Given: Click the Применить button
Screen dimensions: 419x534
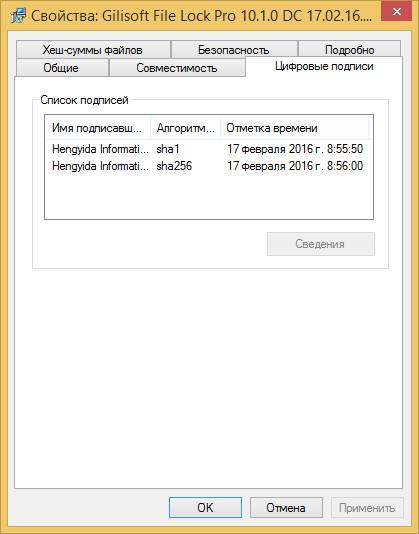Looking at the screenshot, I should click(367, 507).
